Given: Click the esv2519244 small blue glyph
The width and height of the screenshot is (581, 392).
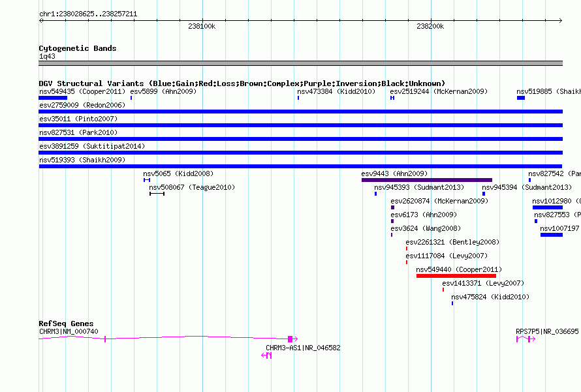Looking at the screenshot, I should [392, 98].
